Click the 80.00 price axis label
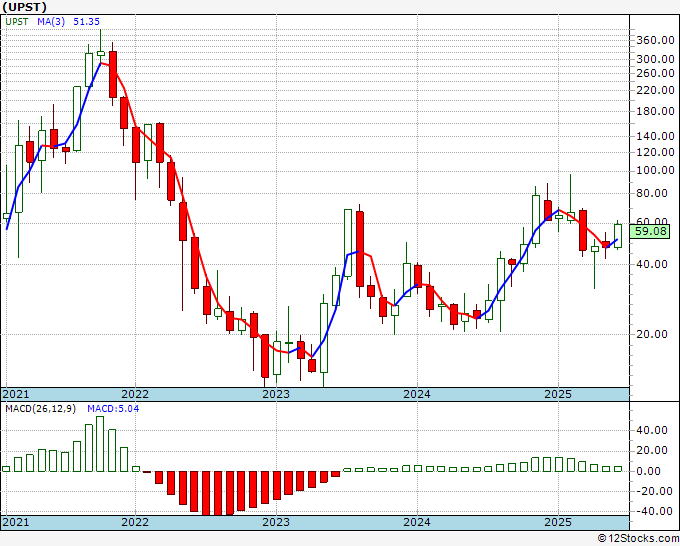The image size is (680, 546). [x=652, y=193]
